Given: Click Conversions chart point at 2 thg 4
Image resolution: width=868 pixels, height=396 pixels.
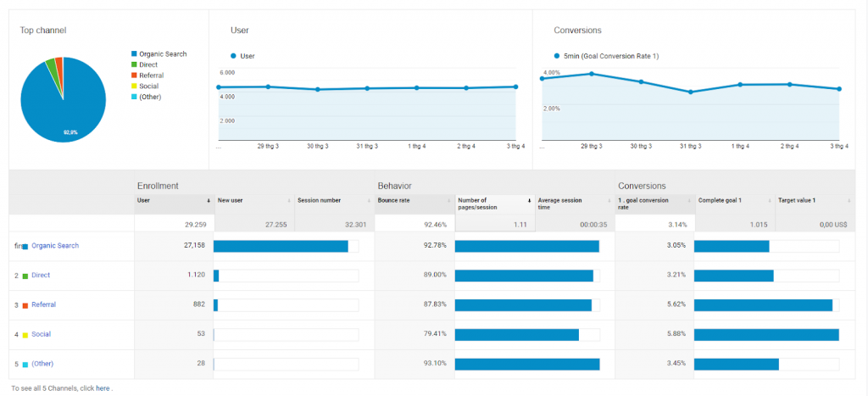Looking at the screenshot, I should click(x=790, y=84).
